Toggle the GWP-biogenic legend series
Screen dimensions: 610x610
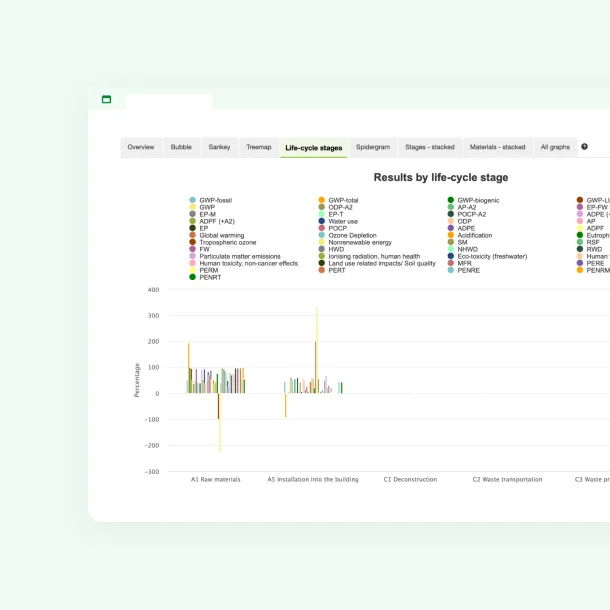pyautogui.click(x=473, y=200)
